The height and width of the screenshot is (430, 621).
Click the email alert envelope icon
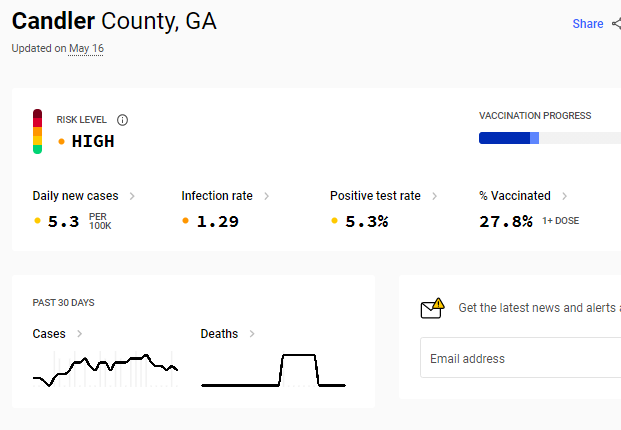[432, 308]
